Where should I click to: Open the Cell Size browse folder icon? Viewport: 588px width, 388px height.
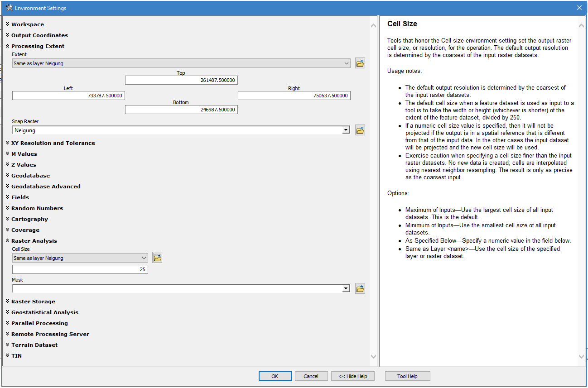click(157, 258)
